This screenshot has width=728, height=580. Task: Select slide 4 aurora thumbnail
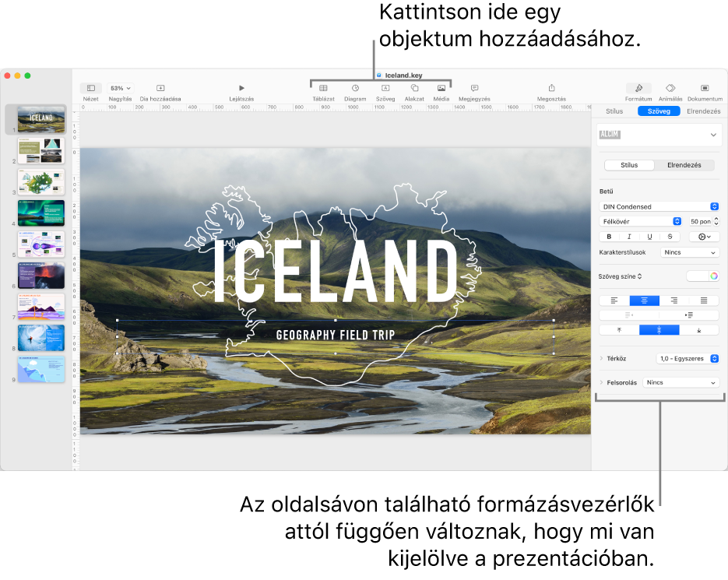click(x=40, y=213)
